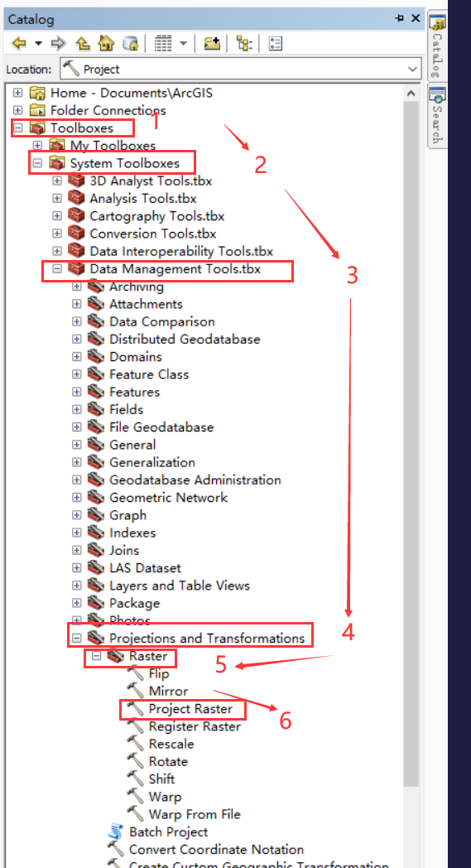Viewport: 471px width, 868px height.
Task: Open the default geodatabase icon
Action: 130,42
